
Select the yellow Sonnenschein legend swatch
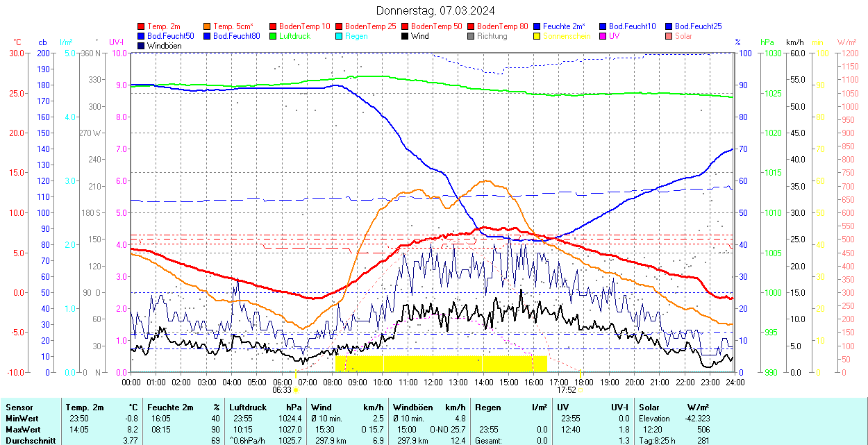click(537, 36)
